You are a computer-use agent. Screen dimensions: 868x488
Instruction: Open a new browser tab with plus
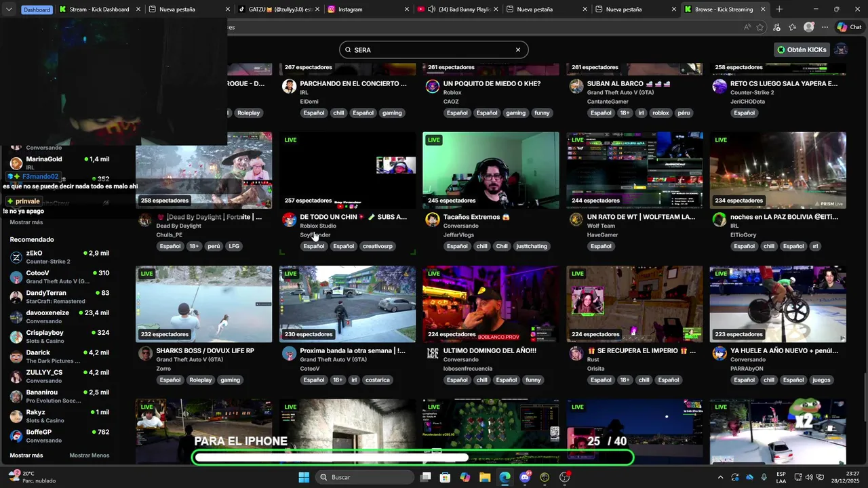(x=779, y=9)
